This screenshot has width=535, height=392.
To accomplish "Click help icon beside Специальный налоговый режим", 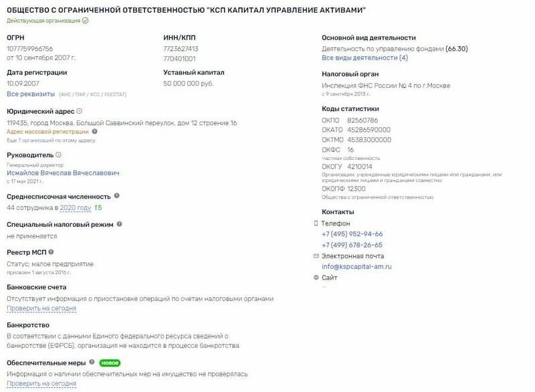I will tap(120, 224).
